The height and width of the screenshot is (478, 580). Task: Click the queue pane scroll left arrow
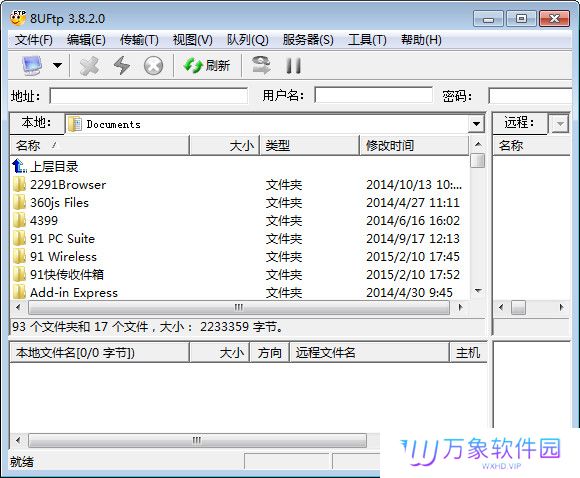[18, 440]
